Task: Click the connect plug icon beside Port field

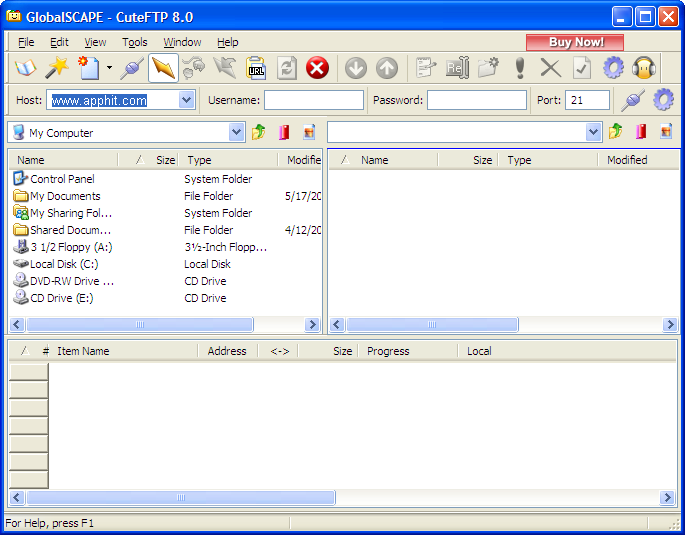Action: (x=632, y=100)
